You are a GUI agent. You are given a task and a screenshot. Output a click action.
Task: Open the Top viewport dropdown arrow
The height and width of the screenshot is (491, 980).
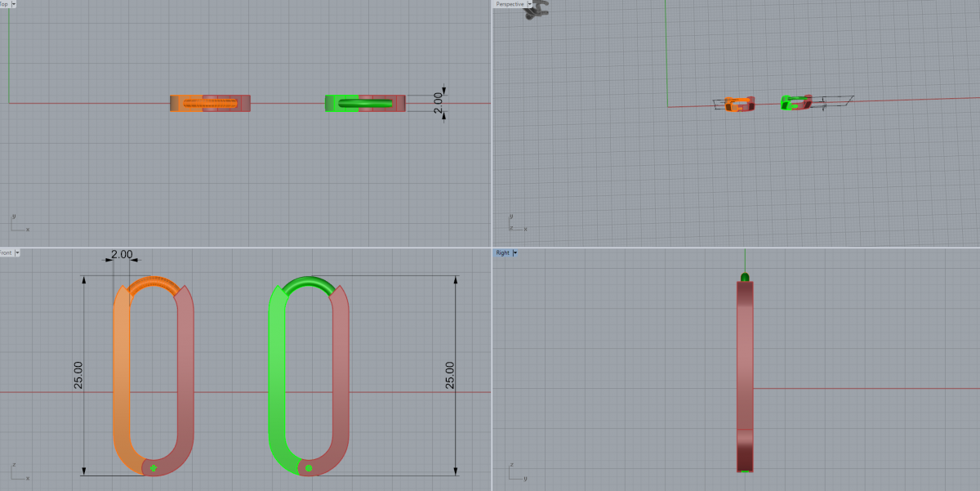click(x=16, y=4)
